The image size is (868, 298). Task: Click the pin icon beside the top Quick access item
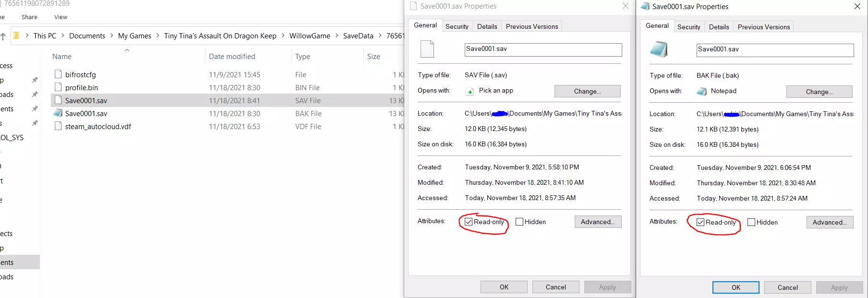[x=35, y=80]
